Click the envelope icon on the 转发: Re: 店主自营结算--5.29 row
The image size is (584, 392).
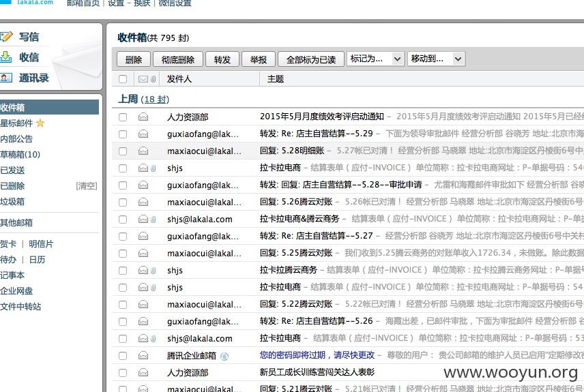tap(143, 134)
